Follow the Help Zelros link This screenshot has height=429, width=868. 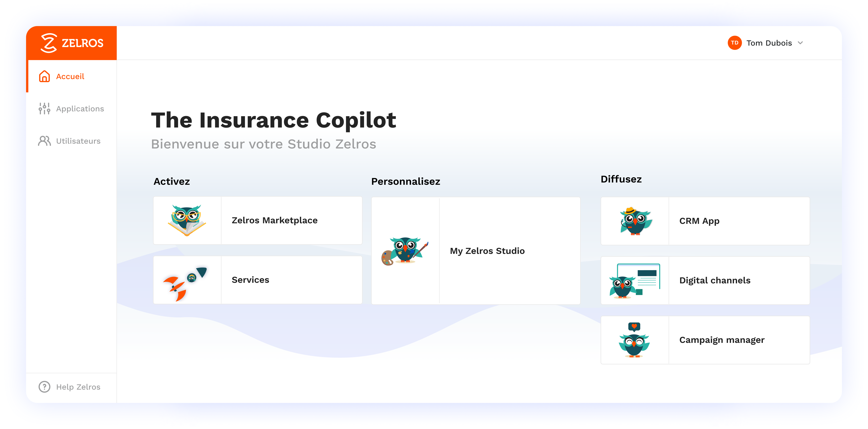pos(78,387)
